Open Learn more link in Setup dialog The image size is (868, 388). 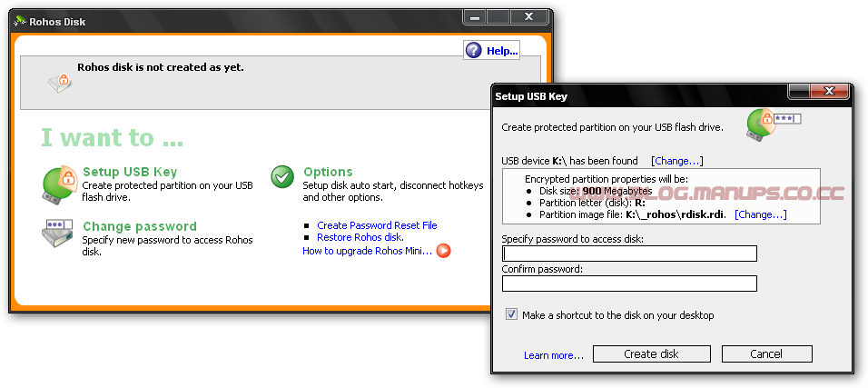[x=554, y=354]
